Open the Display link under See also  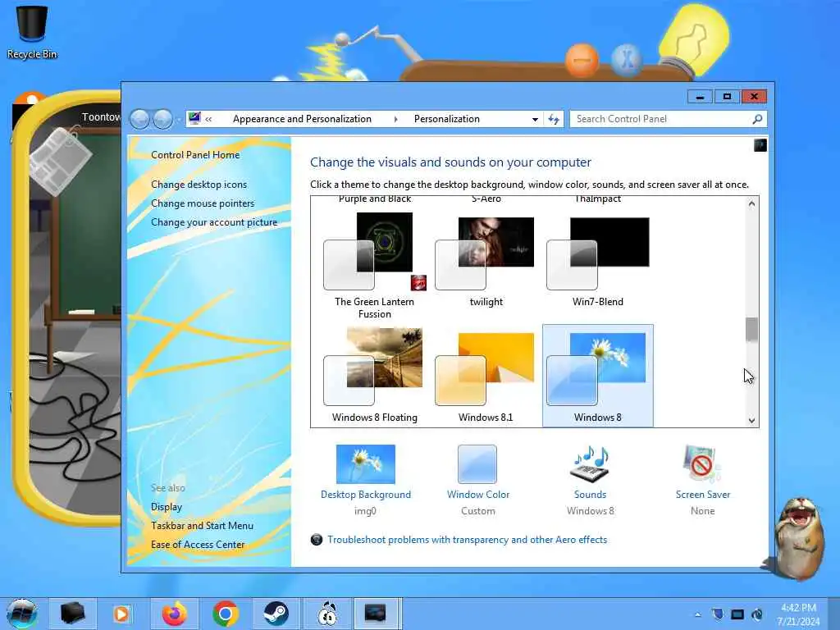(x=166, y=507)
